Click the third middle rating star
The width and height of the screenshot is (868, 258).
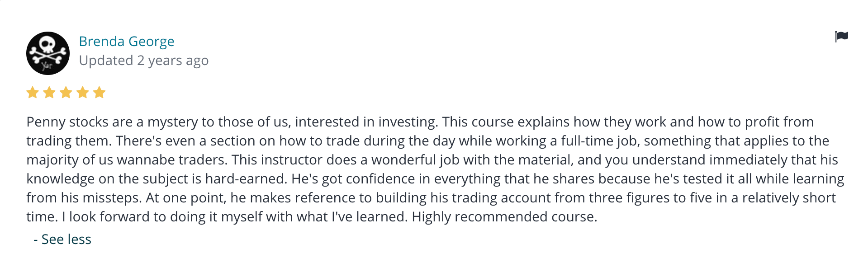click(x=66, y=93)
